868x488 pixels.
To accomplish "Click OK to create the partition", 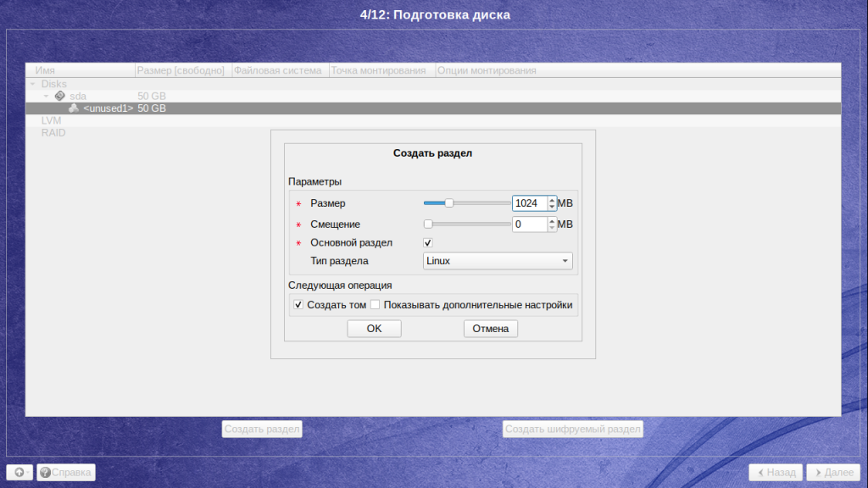I will pyautogui.click(x=373, y=329).
